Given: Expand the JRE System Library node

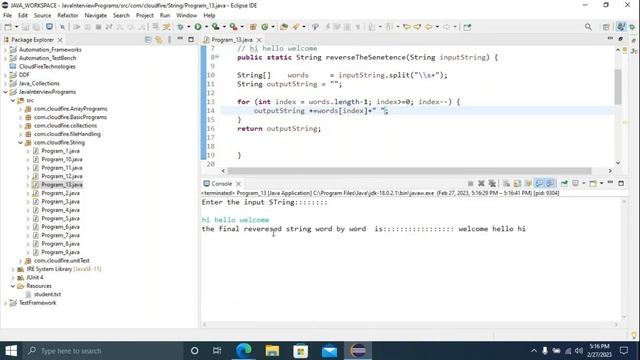Looking at the screenshot, I should (13, 269).
